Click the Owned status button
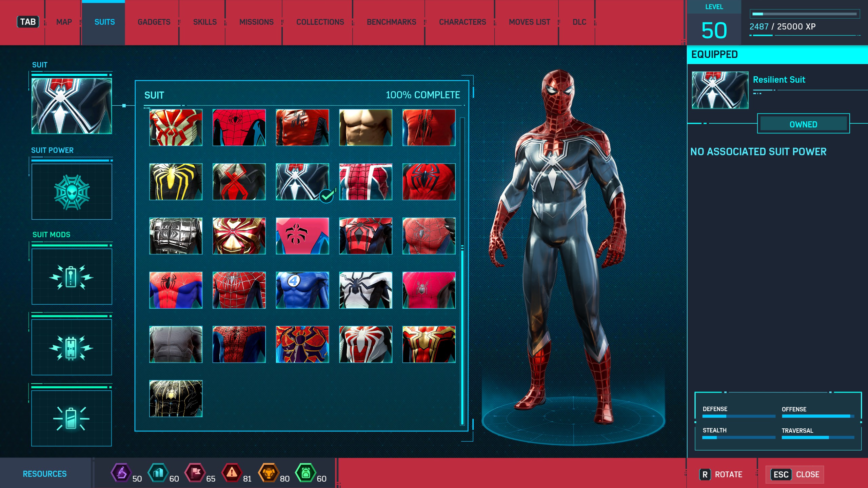 803,124
